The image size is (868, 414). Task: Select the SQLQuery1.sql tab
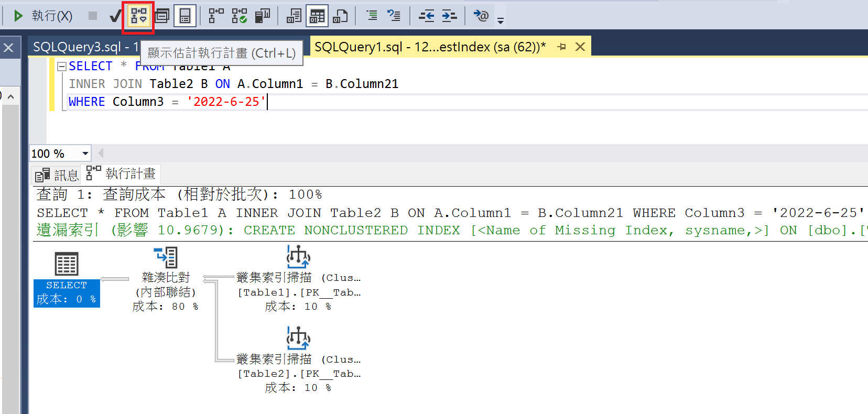click(430, 47)
